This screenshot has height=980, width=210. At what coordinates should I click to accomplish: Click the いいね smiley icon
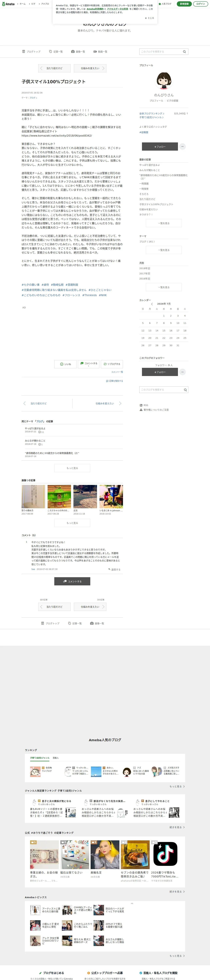62,364
